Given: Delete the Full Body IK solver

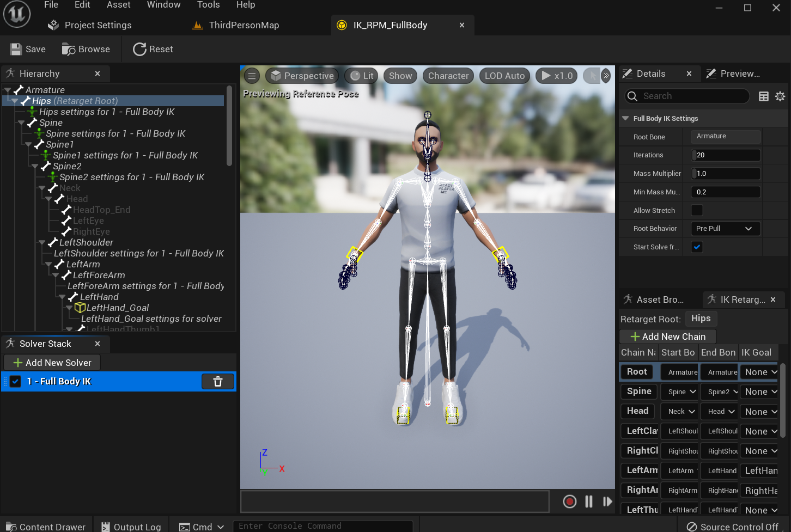Looking at the screenshot, I should pos(218,381).
